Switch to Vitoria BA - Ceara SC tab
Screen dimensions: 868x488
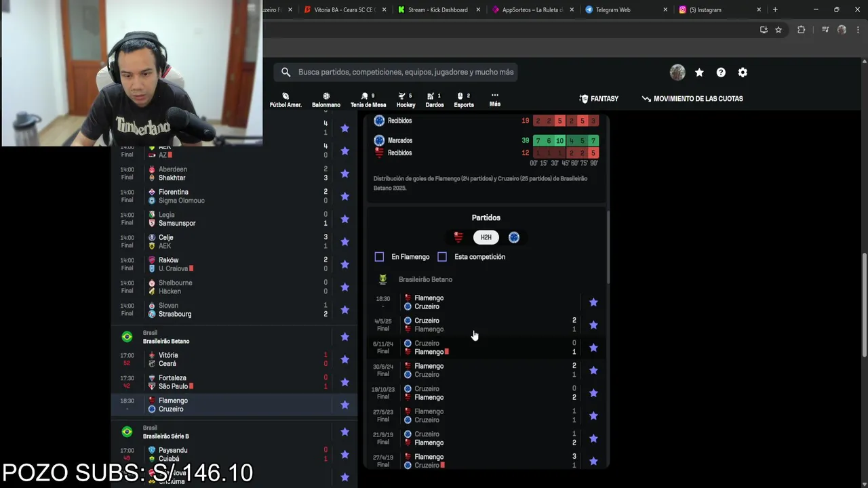pos(344,9)
